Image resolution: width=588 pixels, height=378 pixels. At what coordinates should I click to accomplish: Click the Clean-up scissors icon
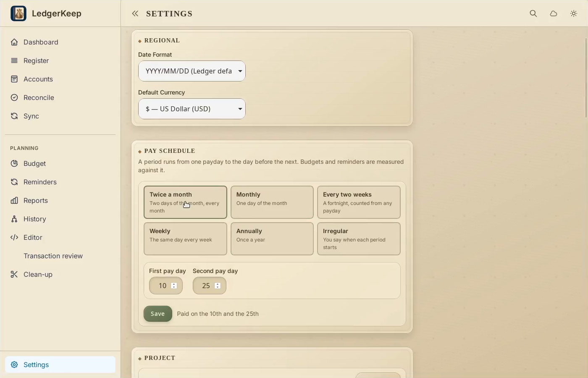click(x=14, y=274)
